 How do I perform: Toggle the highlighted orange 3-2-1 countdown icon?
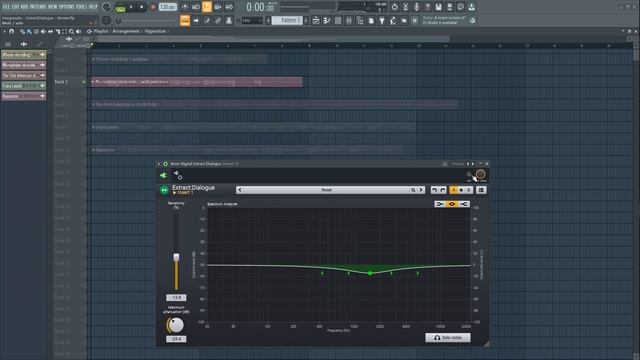click(x=207, y=7)
